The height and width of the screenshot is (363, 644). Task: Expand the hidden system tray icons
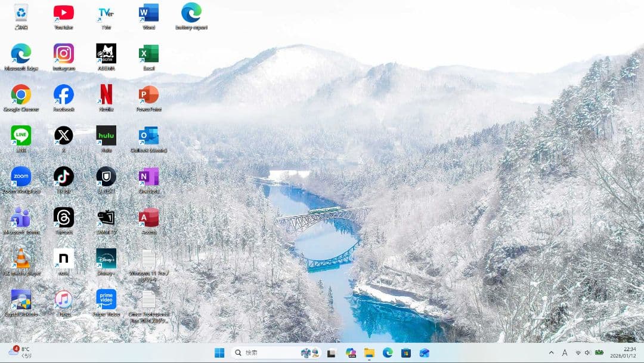552,352
